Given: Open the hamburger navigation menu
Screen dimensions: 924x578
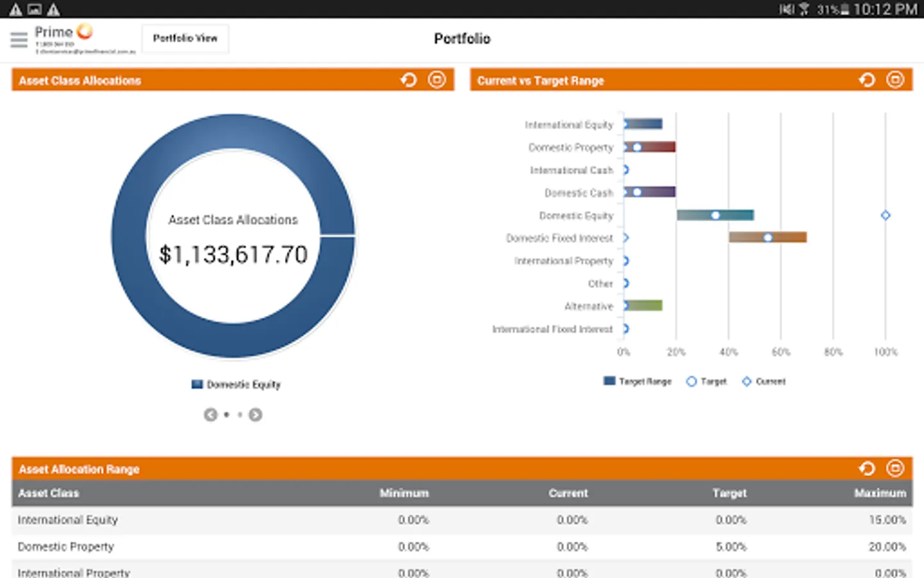Looking at the screenshot, I should [x=19, y=40].
